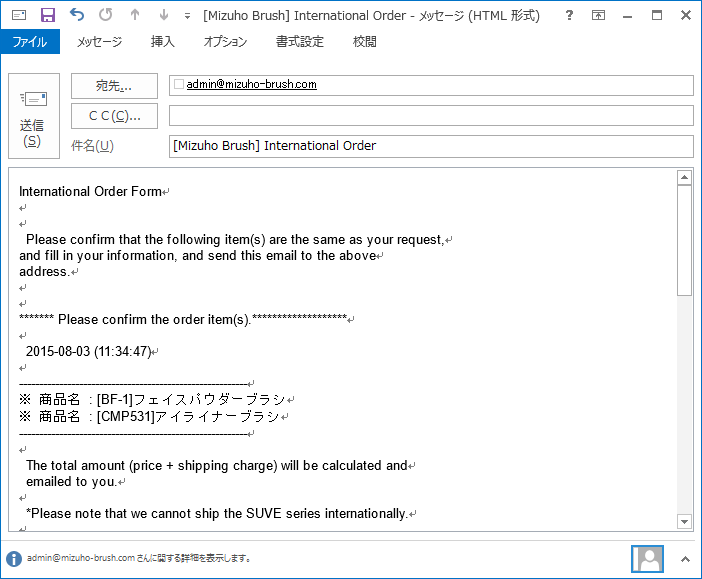Open Ribbon Display Options
702x579 pixels.
[x=598, y=15]
